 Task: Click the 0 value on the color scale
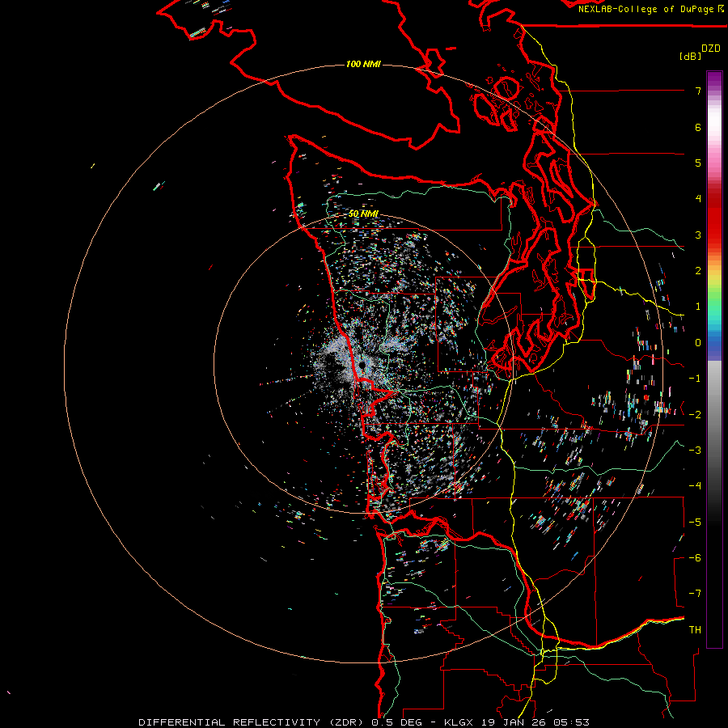click(x=698, y=343)
